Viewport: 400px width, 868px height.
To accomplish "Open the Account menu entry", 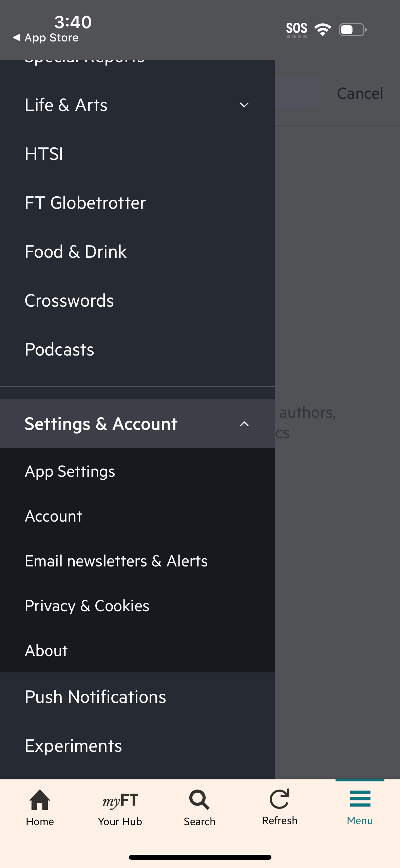I will point(54,516).
